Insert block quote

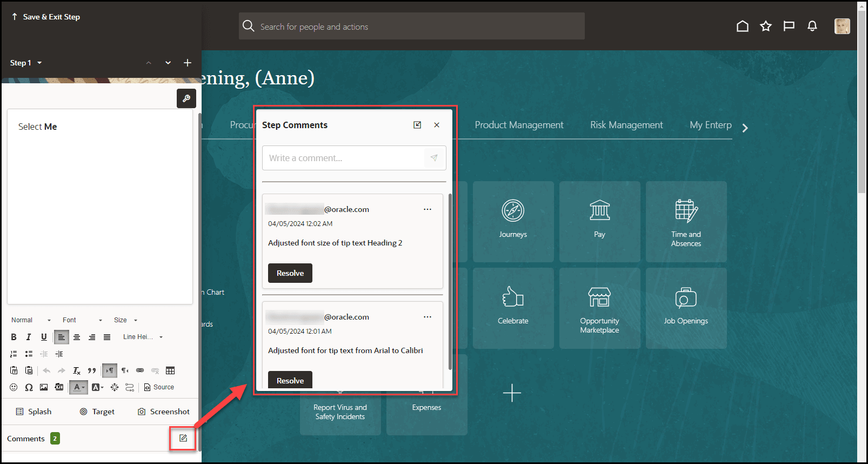(92, 370)
